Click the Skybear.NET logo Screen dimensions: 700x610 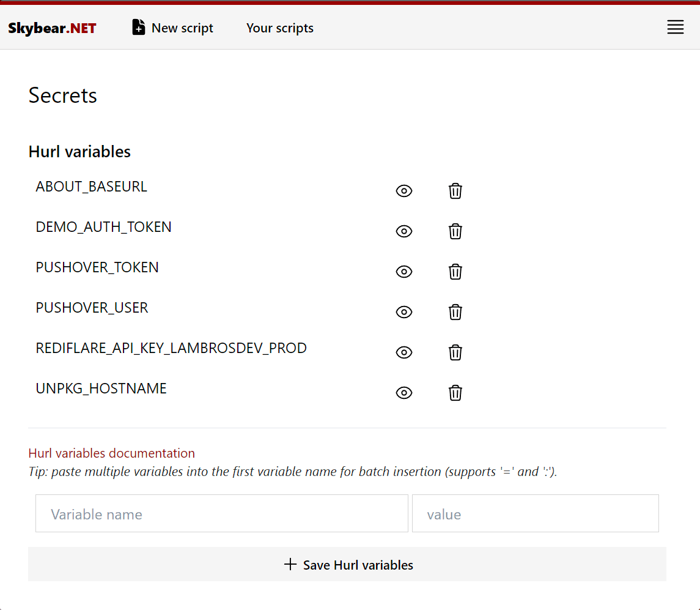[52, 28]
